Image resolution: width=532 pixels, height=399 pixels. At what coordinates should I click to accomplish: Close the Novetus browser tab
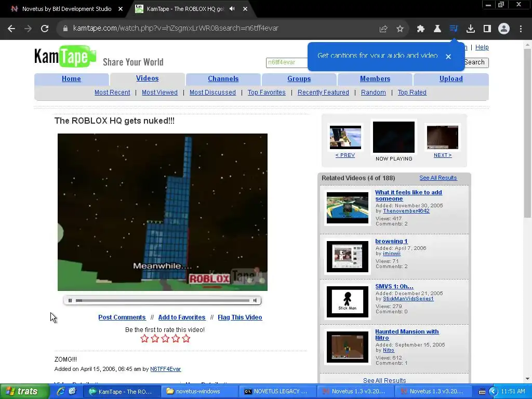tap(121, 9)
